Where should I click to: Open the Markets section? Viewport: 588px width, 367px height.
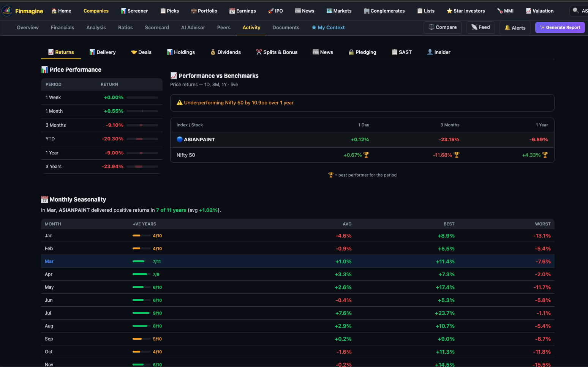[338, 11]
